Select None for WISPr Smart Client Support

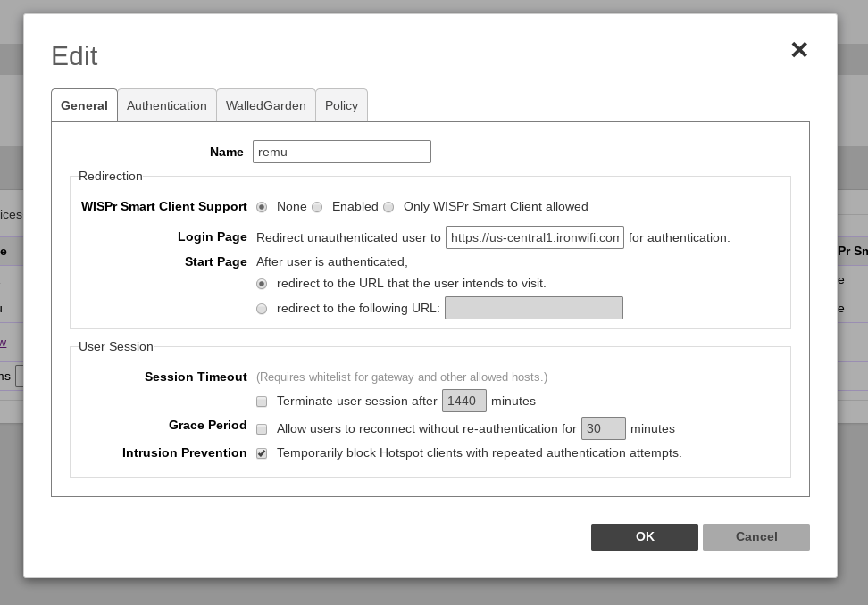tap(262, 207)
